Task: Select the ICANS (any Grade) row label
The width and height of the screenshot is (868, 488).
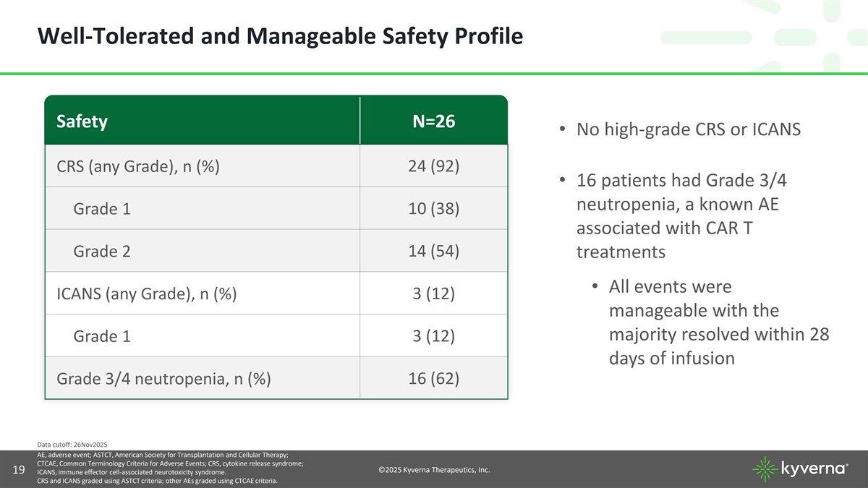Action: [x=146, y=294]
